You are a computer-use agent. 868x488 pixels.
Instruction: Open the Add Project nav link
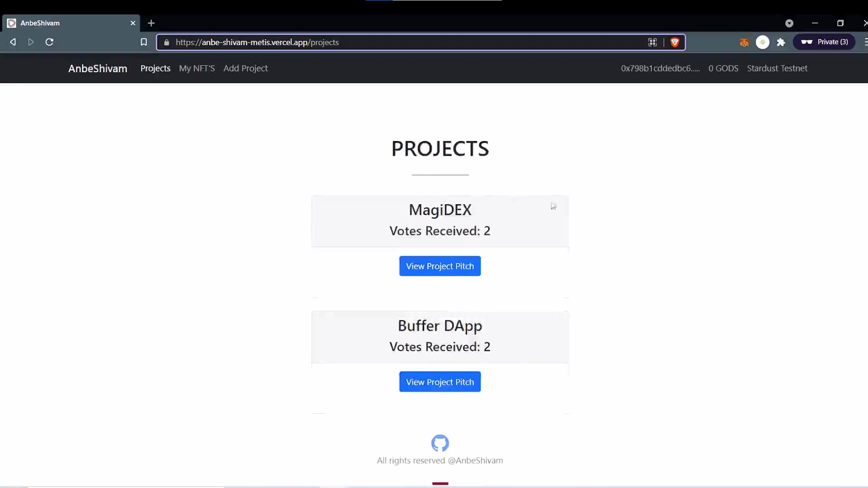point(245,68)
